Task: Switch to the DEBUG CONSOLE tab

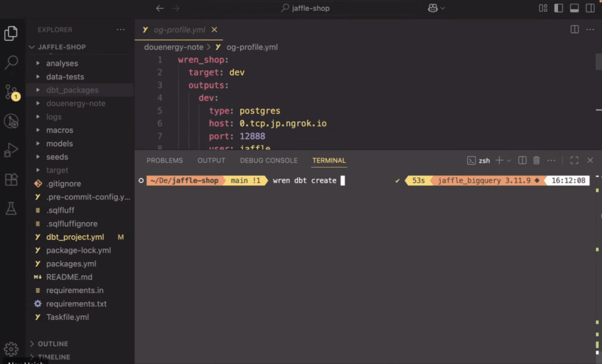Action: [x=268, y=160]
